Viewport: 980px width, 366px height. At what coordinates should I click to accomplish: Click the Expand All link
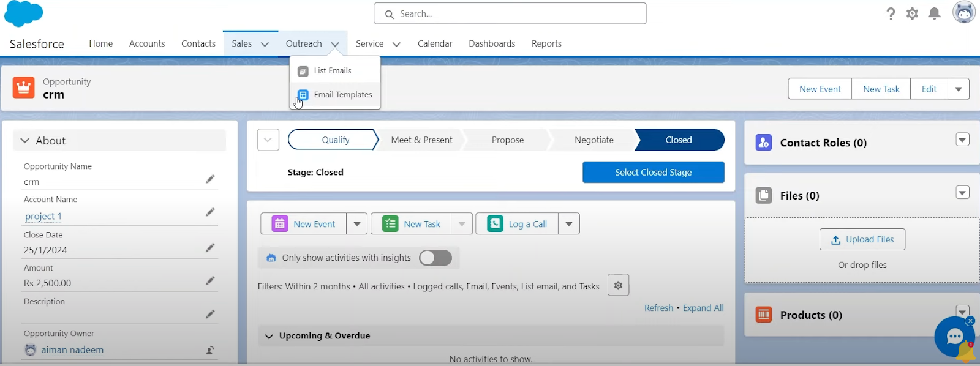point(703,308)
